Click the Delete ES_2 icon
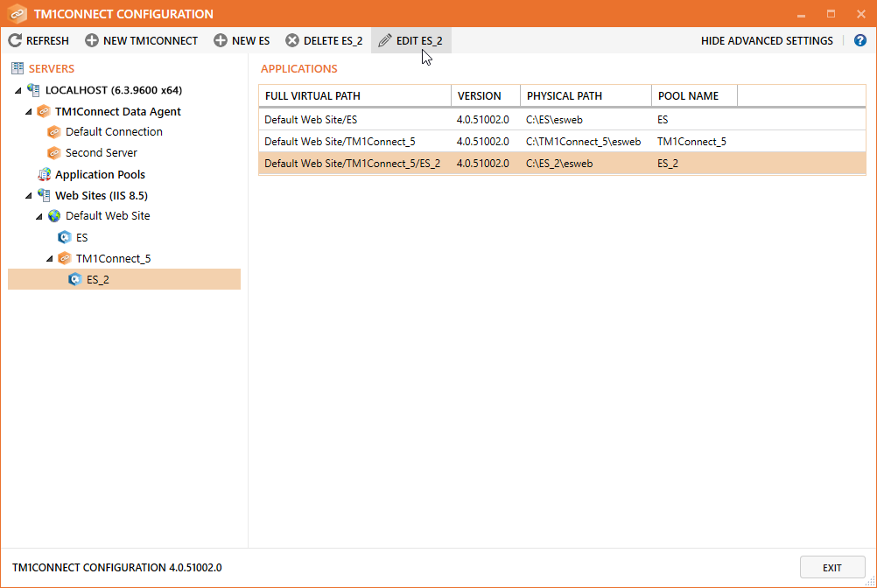Screen dimensions: 877x588 (x=292, y=41)
